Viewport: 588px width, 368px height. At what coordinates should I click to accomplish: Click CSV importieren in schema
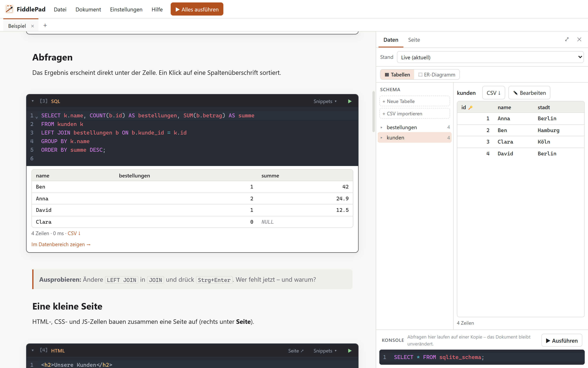click(x=414, y=113)
